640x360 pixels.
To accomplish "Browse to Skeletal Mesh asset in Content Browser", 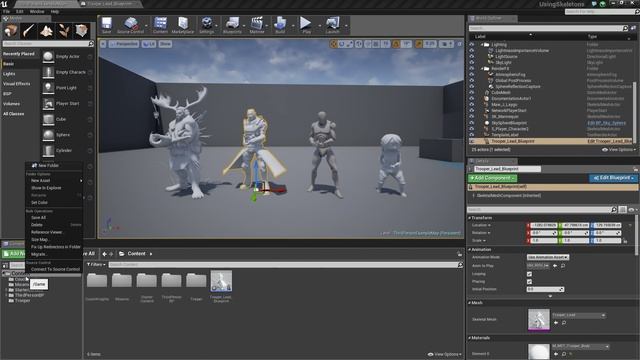I will [564, 322].
